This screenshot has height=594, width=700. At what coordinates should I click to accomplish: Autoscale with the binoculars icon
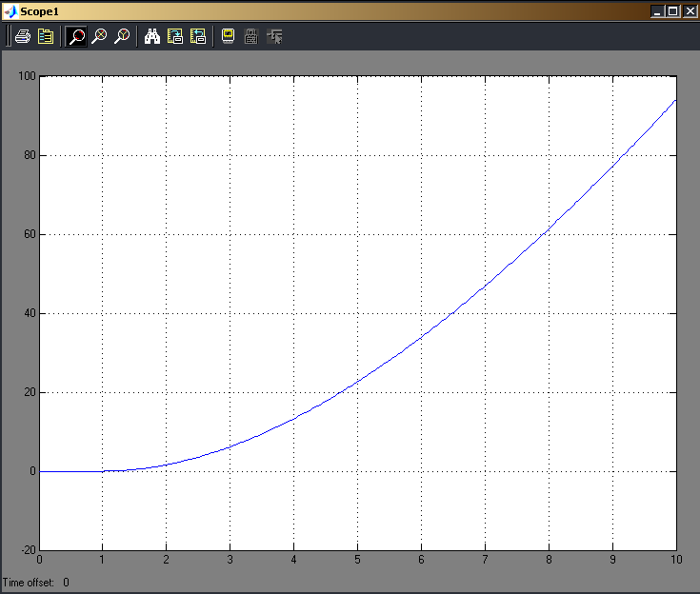coord(152,36)
